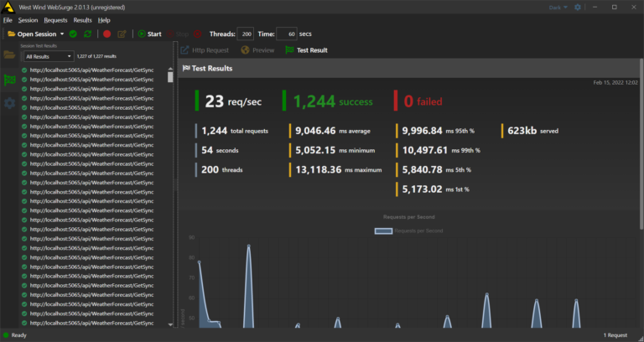Click the green refresh arrows icon

[87, 34]
